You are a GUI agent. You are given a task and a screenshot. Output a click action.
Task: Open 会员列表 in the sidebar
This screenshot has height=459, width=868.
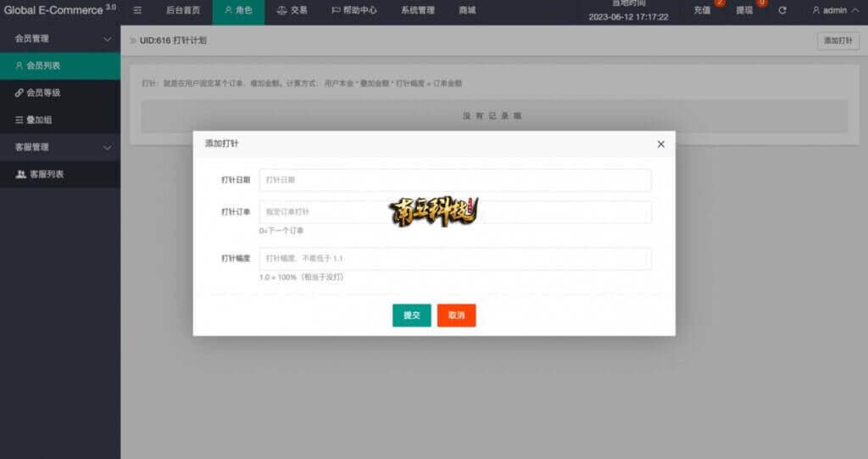coord(59,65)
